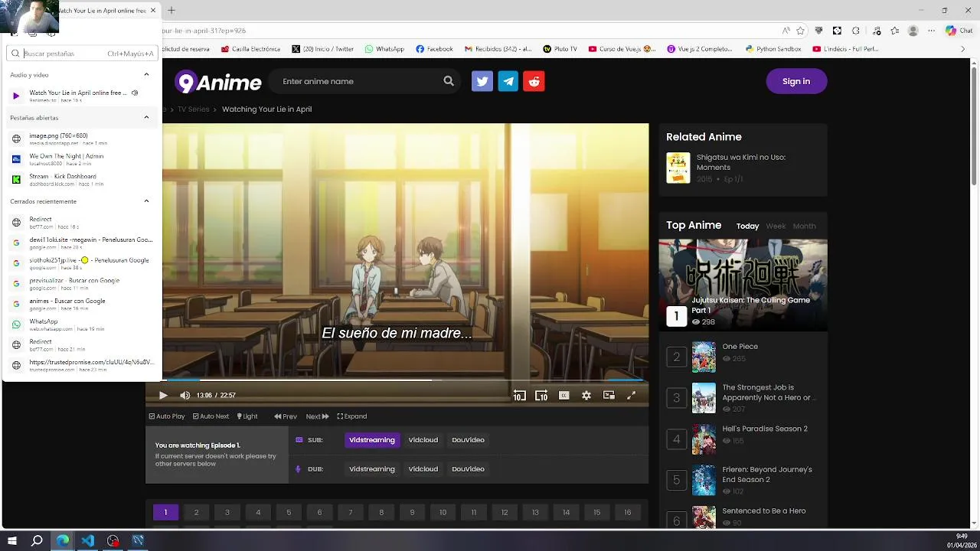Go to the Prev episode
Image resolution: width=980 pixels, height=551 pixels.
[x=286, y=416]
